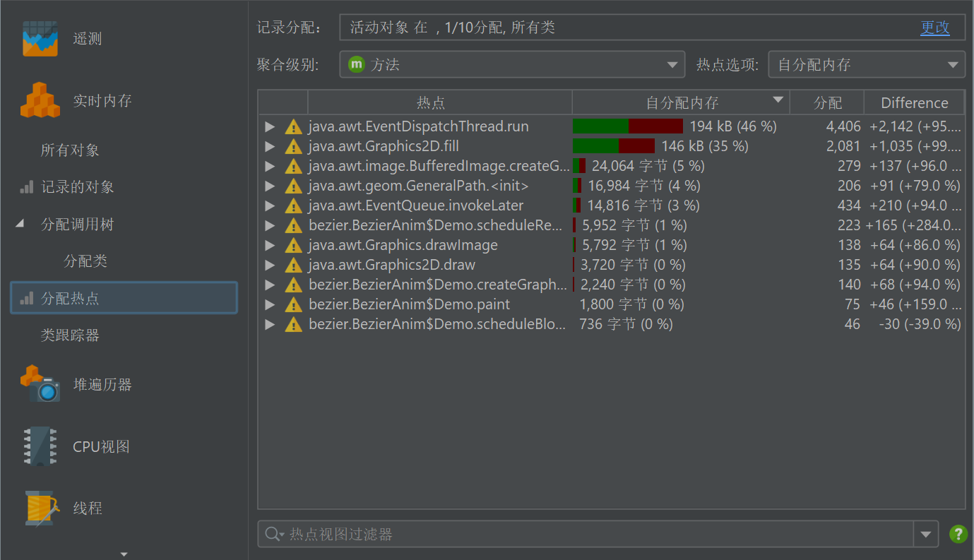Expand the java.awt.Graphics2D.fill node
Image resolution: width=974 pixels, height=560 pixels.
[x=269, y=147]
